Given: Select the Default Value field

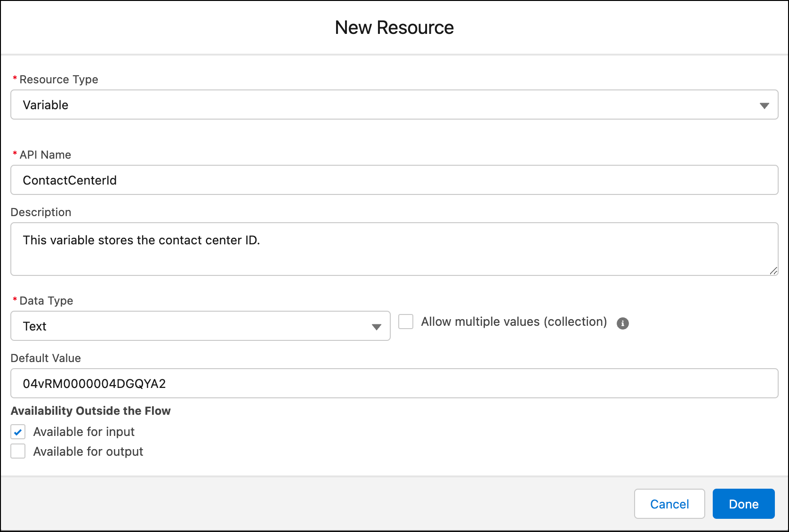Looking at the screenshot, I should pos(394,383).
